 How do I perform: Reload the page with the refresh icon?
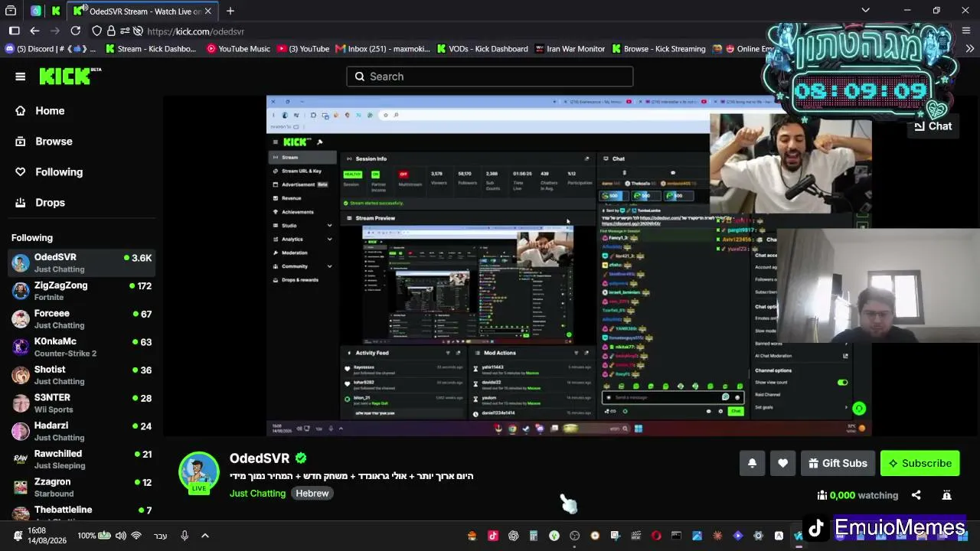[75, 31]
